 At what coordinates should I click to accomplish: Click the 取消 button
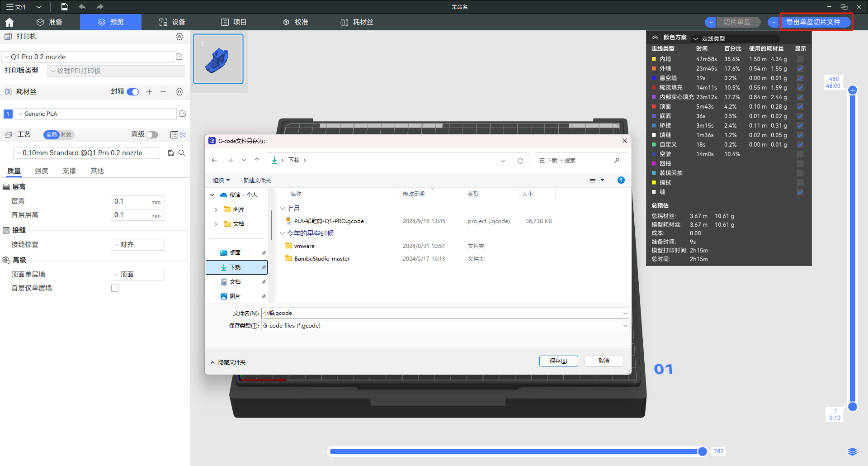604,361
